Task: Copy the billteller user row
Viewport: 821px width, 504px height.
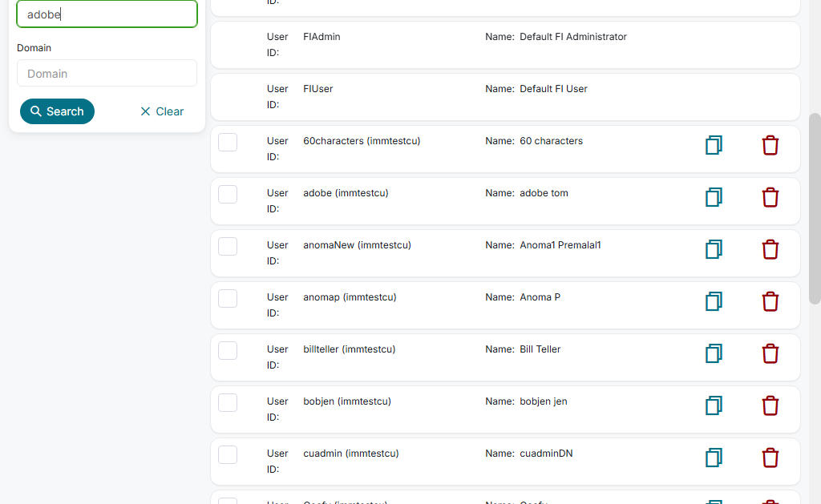Action: click(x=714, y=353)
